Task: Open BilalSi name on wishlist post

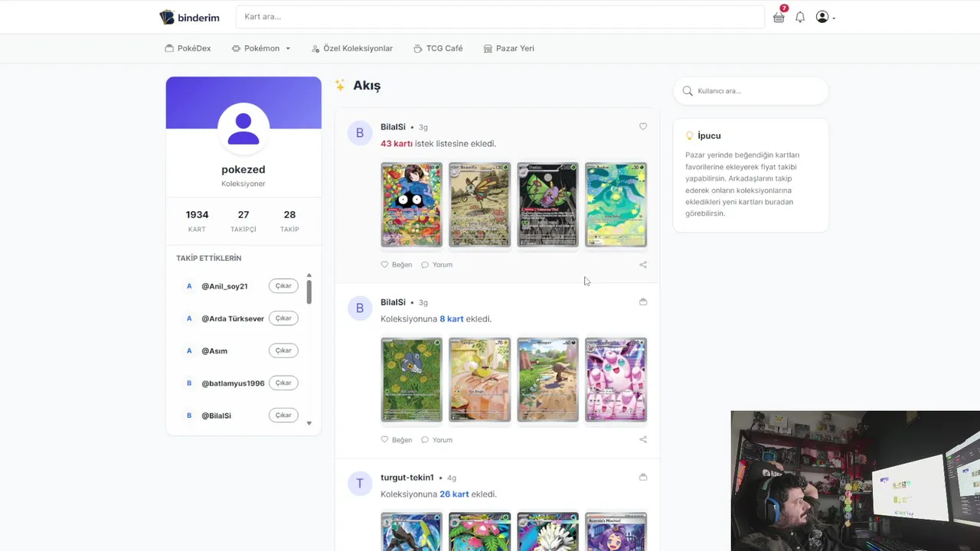Action: (393, 127)
